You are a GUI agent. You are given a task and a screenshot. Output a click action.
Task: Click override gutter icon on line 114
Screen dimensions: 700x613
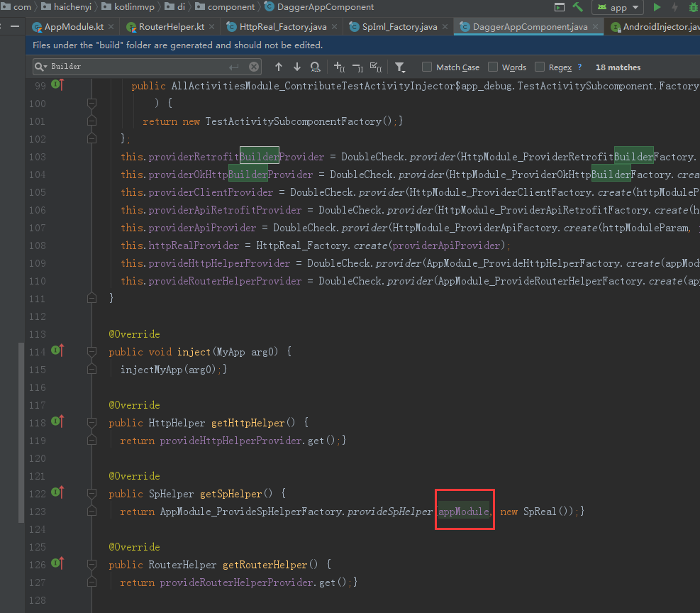(57, 350)
